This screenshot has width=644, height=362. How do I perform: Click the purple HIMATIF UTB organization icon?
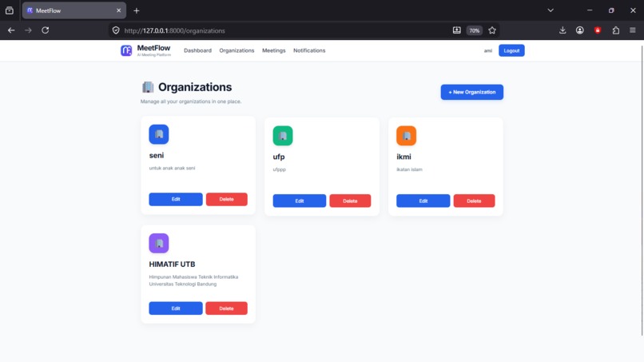point(159,243)
